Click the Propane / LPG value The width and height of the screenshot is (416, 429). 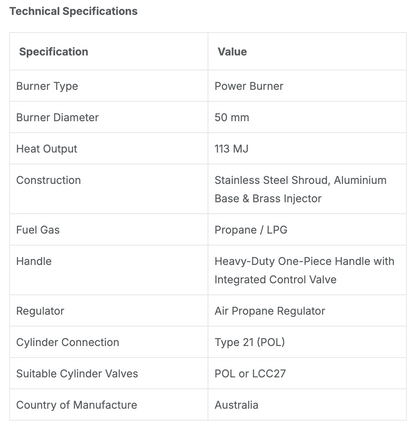(251, 230)
